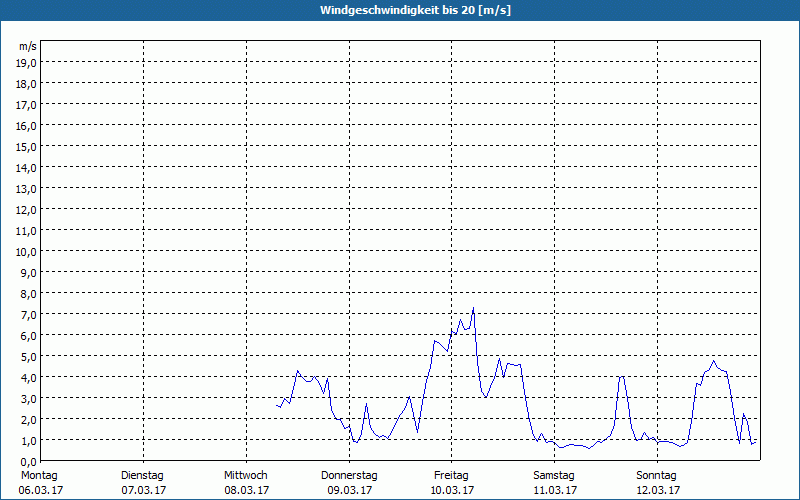Select the 12,0 y-axis label
The height and width of the screenshot is (500, 800).
point(27,210)
